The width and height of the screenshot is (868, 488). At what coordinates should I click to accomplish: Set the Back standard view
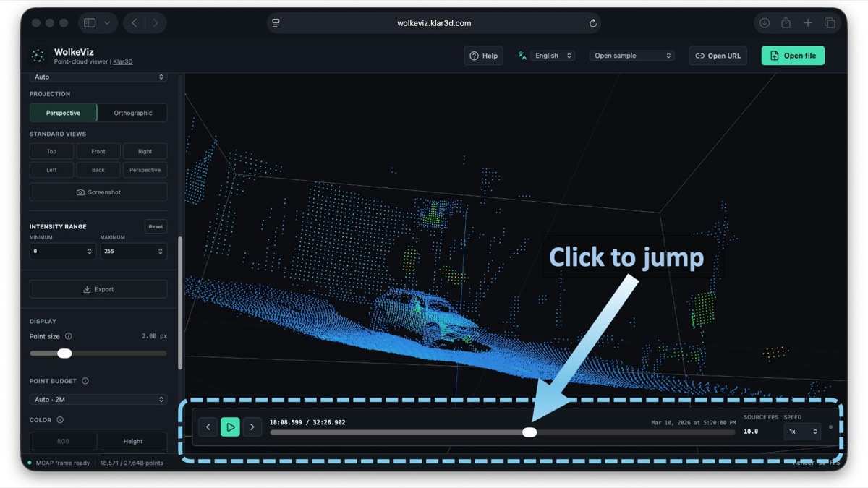point(98,170)
